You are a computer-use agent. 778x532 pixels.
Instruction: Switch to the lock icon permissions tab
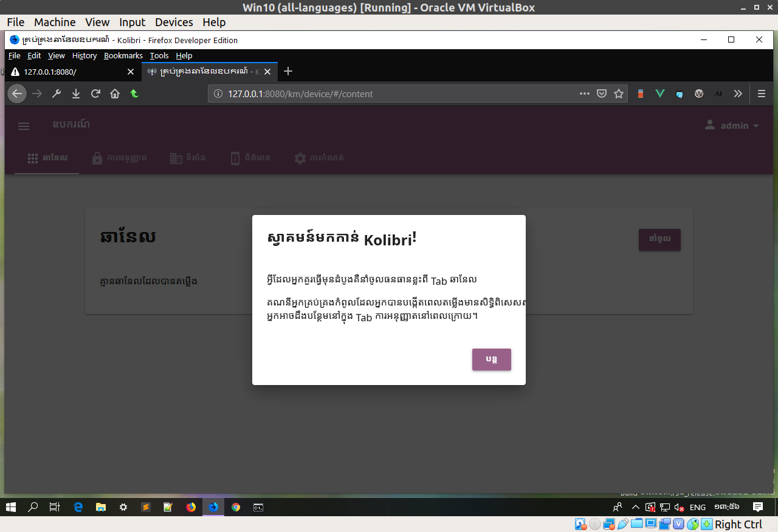(x=119, y=158)
